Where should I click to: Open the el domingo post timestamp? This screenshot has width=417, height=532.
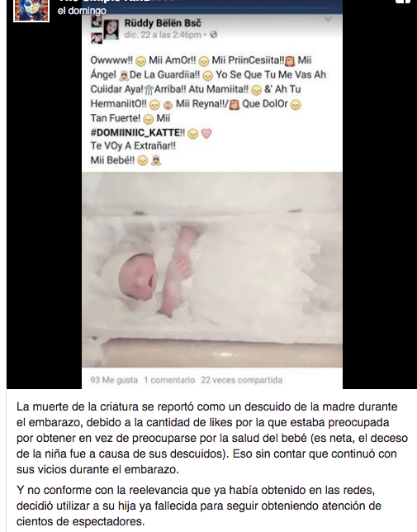click(82, 11)
